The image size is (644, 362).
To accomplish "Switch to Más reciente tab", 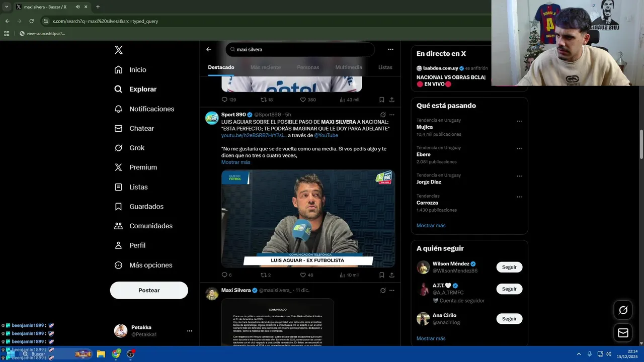I will (x=266, y=67).
